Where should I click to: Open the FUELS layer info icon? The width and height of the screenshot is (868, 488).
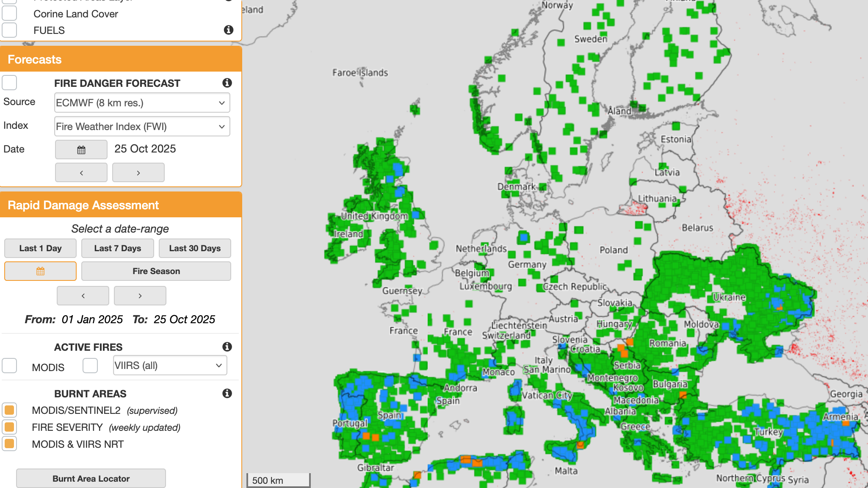229,30
